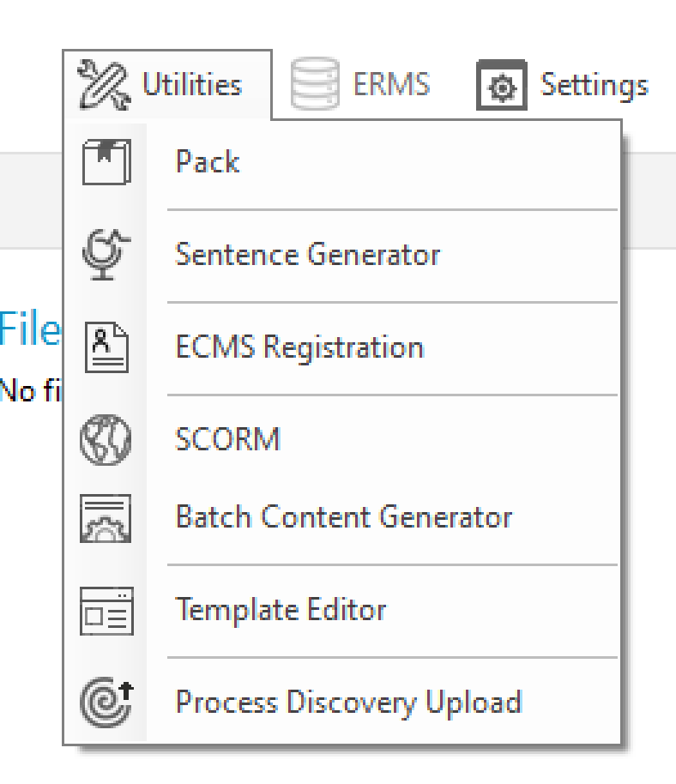The width and height of the screenshot is (676, 784).
Task: Click the Utilities wrench and pencil icon
Action: pos(105,85)
